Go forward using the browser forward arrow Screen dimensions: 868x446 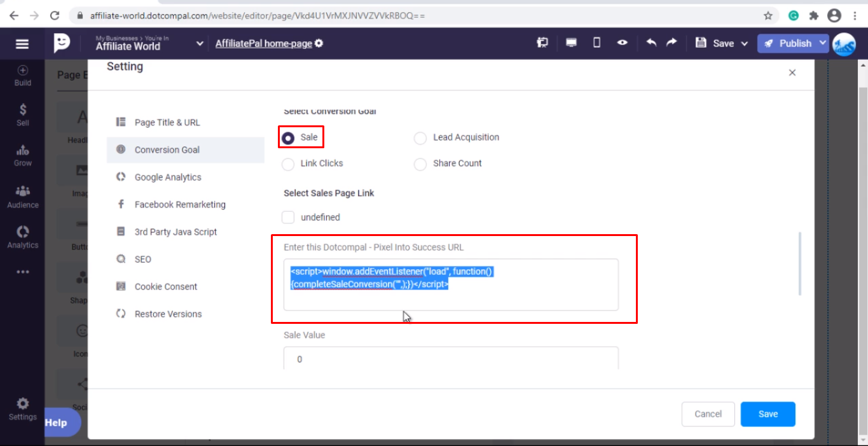pyautogui.click(x=34, y=15)
